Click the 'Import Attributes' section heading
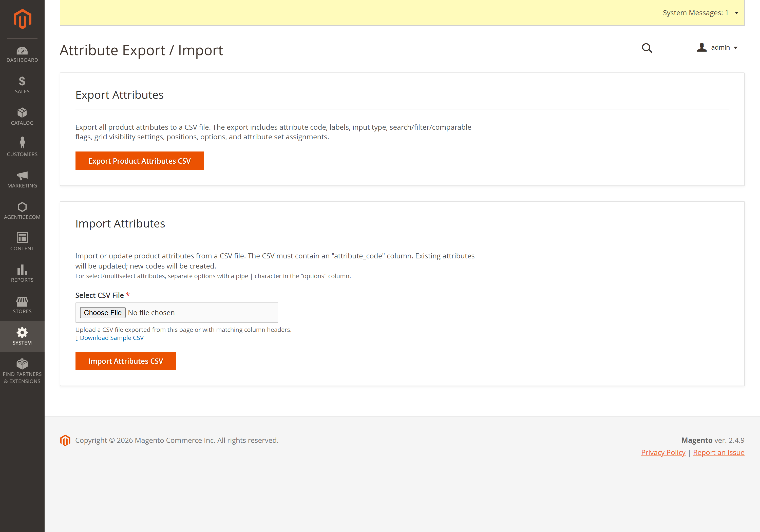Image resolution: width=760 pixels, height=532 pixels. click(120, 224)
